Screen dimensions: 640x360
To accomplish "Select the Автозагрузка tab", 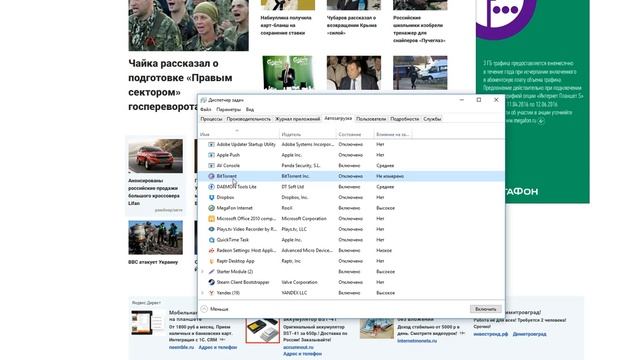I will pos(338,118).
